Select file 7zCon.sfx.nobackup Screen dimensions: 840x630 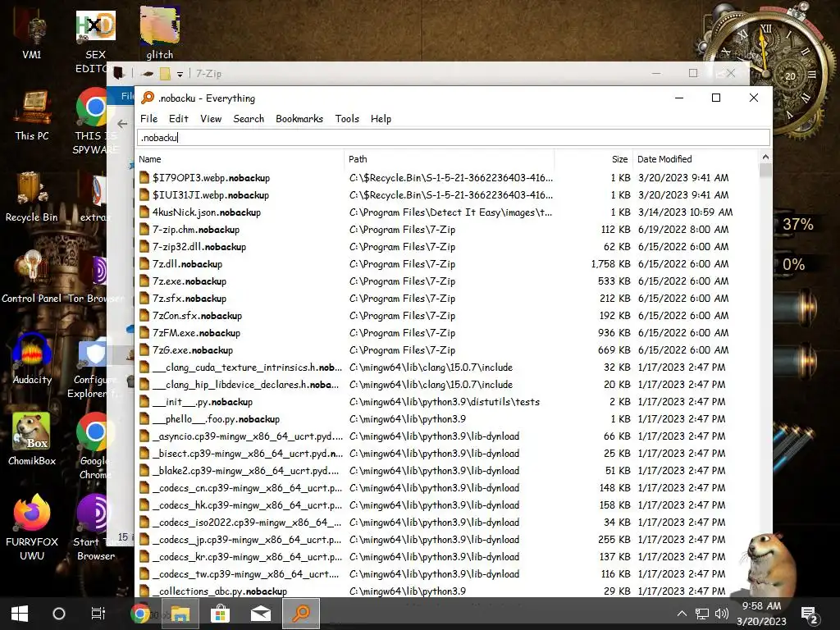(197, 316)
